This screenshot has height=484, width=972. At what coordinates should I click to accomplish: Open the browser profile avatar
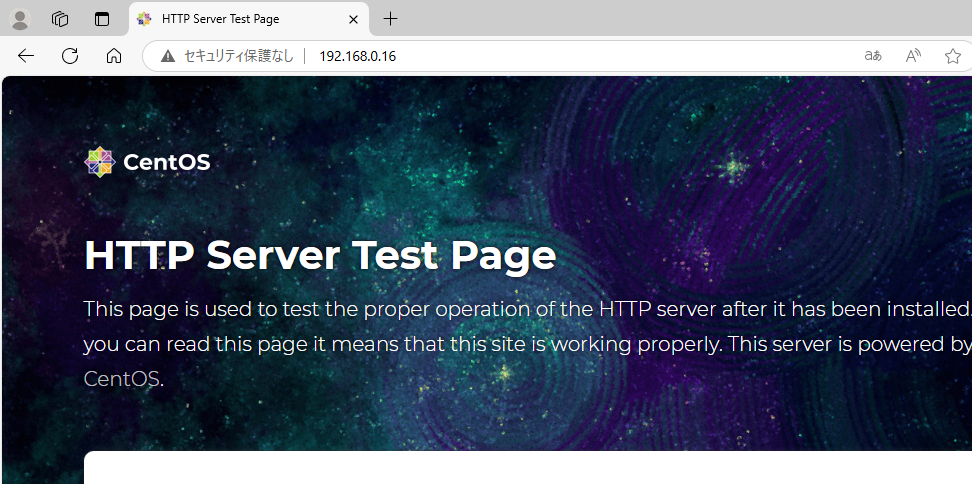pyautogui.click(x=20, y=19)
